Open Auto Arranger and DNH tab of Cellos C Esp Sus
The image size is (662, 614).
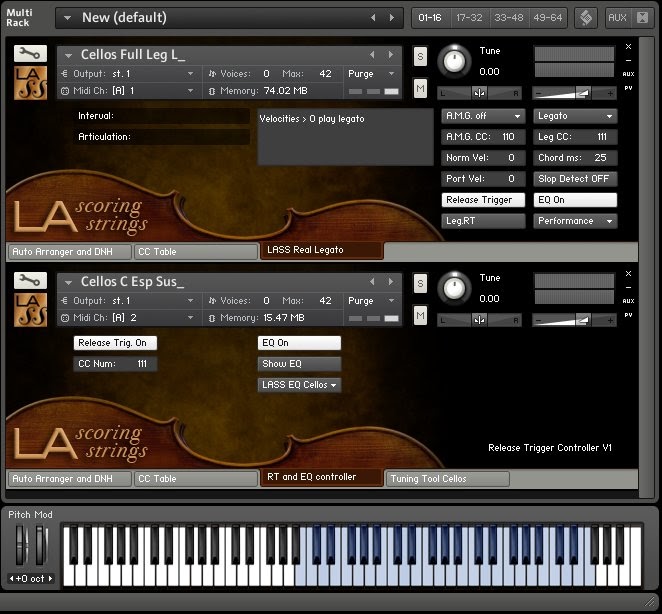coord(70,479)
